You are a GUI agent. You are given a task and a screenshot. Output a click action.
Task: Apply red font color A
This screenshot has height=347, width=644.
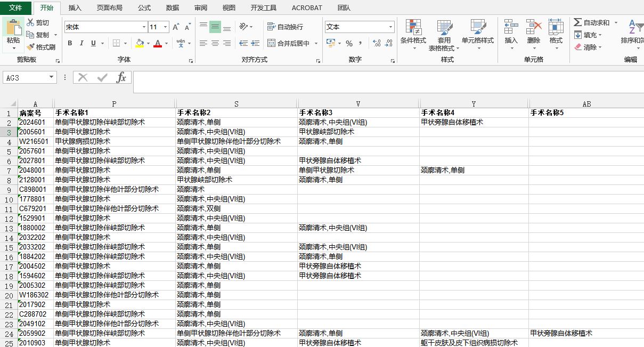coord(158,43)
